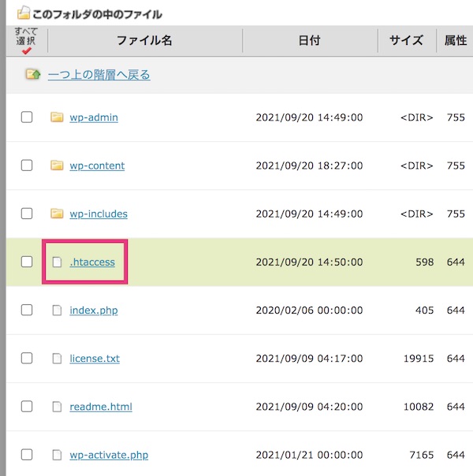The height and width of the screenshot is (476, 473).
Task: Click size value 10082
Action: click(419, 407)
